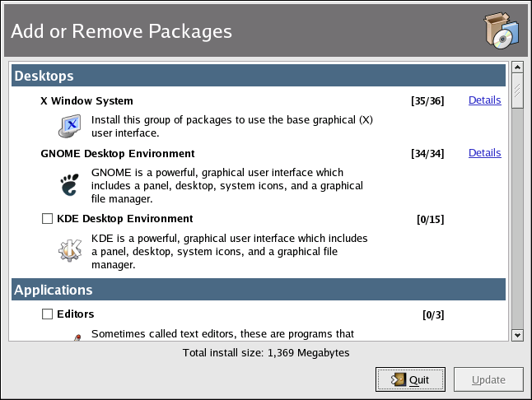Select the GNOME Desktop Environment group title
This screenshot has width=532, height=400.
[117, 154]
